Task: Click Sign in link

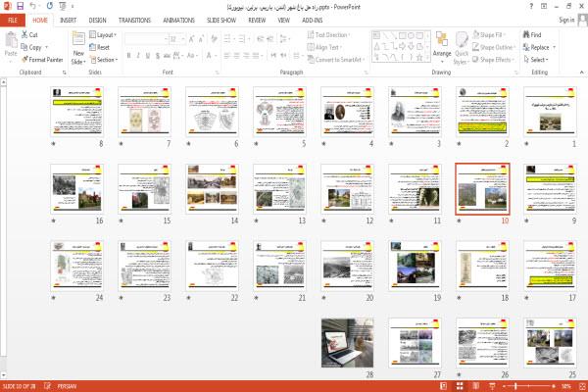Action: 566,20
